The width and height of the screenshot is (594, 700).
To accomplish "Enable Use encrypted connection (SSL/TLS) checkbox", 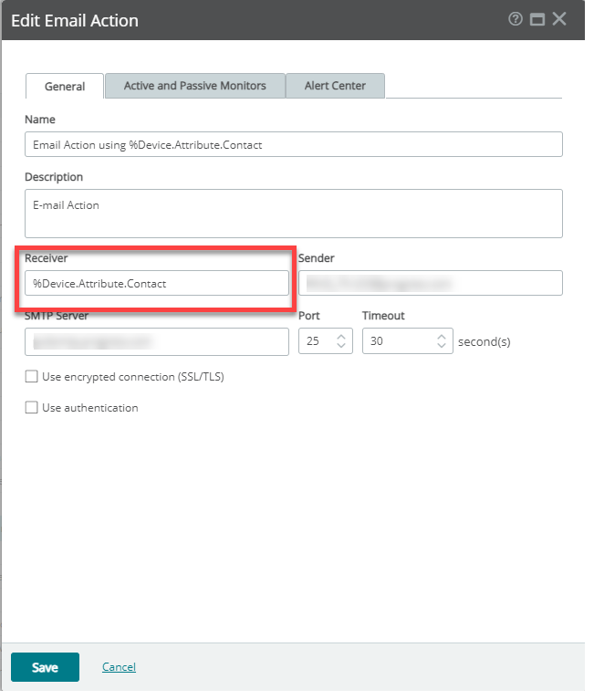I will coord(31,377).
